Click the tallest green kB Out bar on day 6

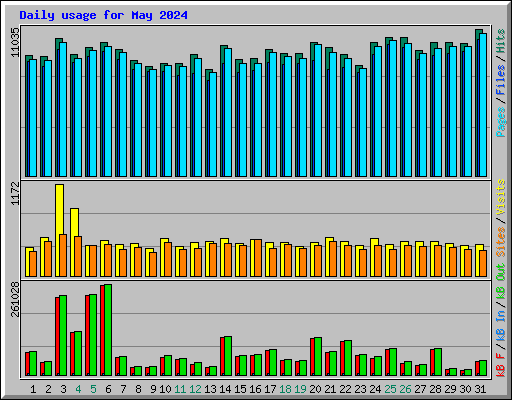(x=108, y=330)
